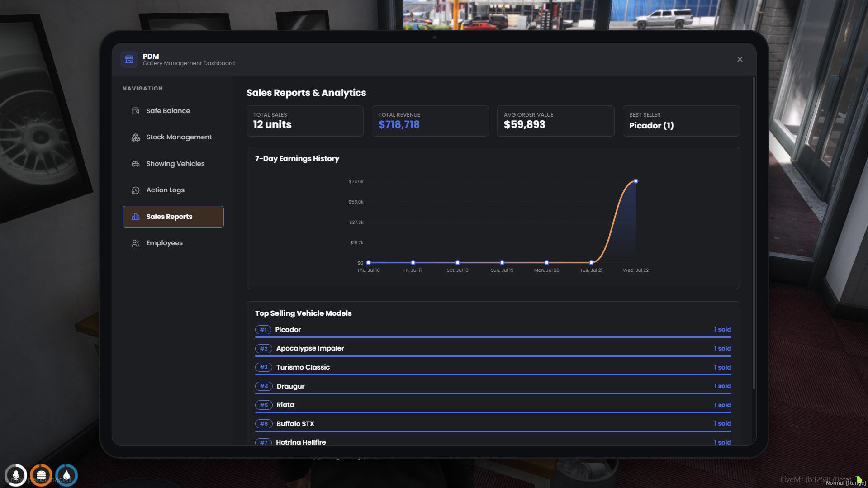The width and height of the screenshot is (868, 488).
Task: Click the Thu, Jul 16 chart data point
Action: [x=368, y=262]
